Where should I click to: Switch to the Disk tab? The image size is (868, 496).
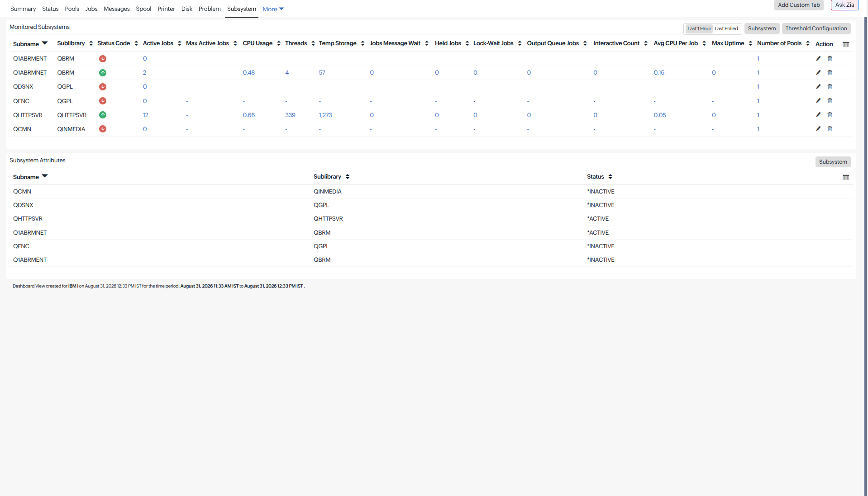(x=187, y=9)
